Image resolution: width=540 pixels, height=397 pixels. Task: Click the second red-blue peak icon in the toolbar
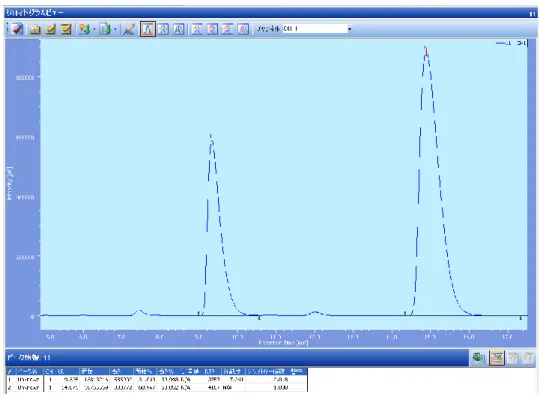(x=212, y=29)
